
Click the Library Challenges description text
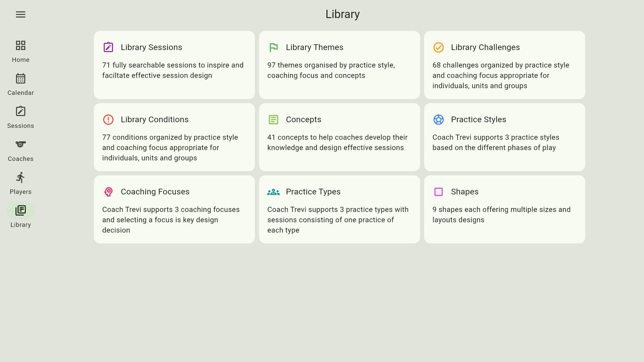pyautogui.click(x=501, y=75)
